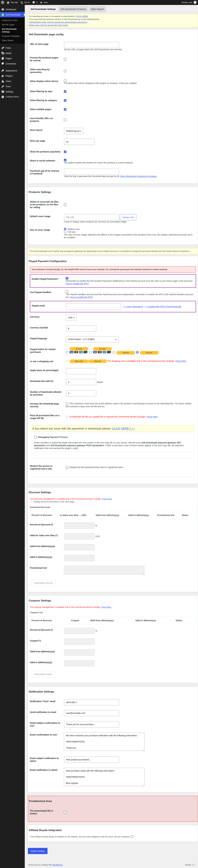Open the Store layout dropdown

pyautogui.click(x=73, y=131)
